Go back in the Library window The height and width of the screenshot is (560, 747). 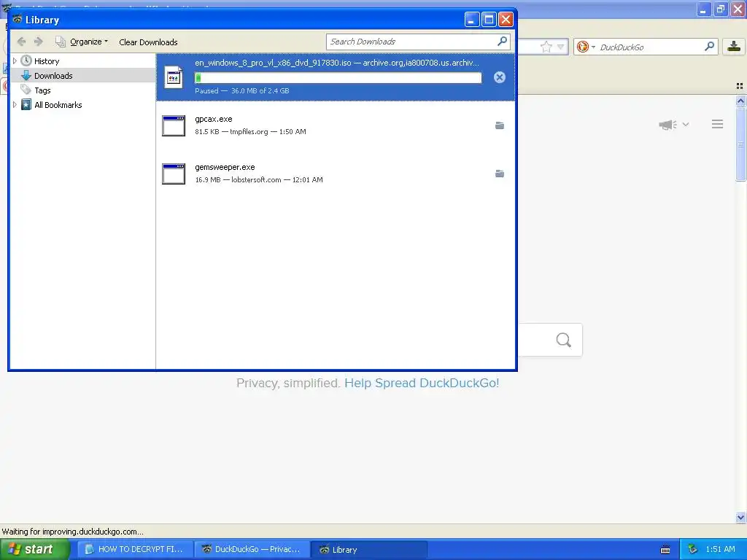21,42
